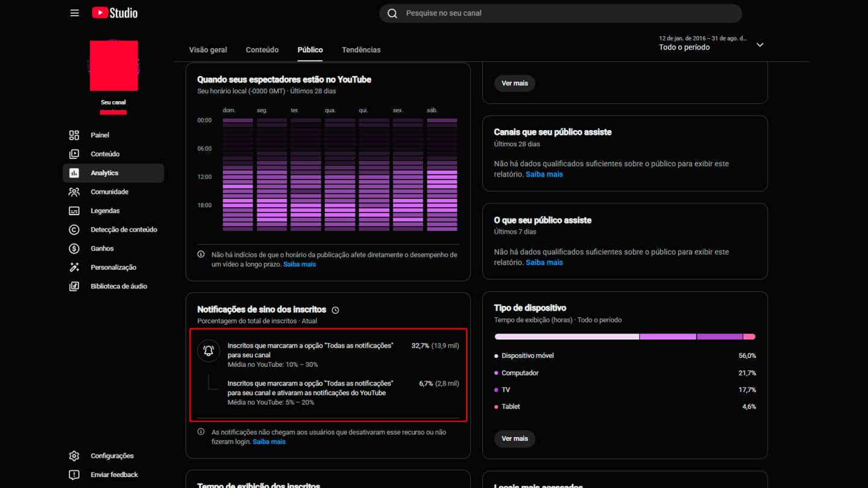Open the hamburger navigation menu
Image resolution: width=868 pixels, height=488 pixels.
74,13
